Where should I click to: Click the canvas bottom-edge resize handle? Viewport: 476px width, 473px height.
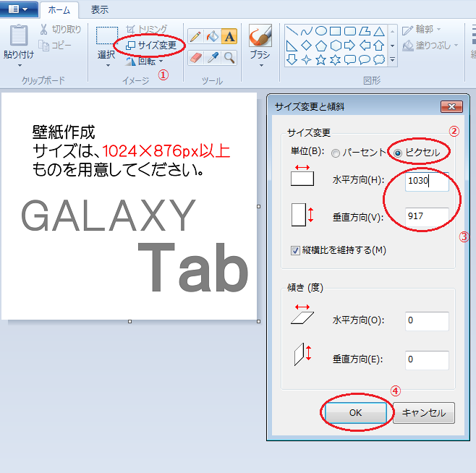(130, 322)
